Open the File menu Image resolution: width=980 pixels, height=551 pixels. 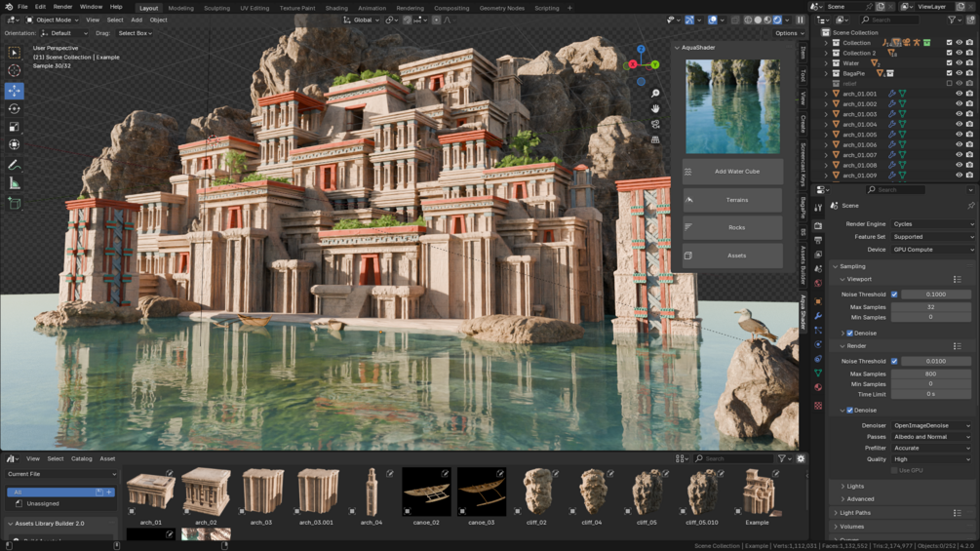coord(22,7)
